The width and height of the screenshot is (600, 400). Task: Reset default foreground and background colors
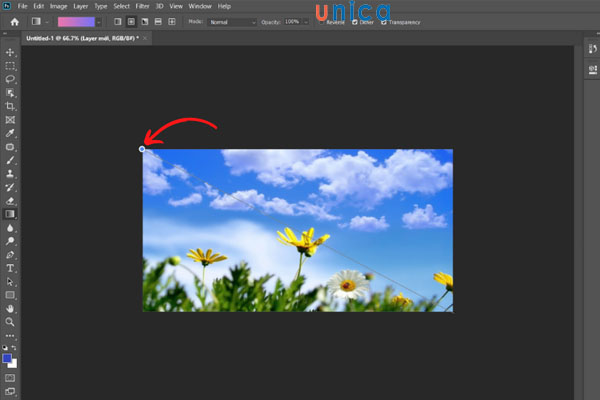point(5,348)
